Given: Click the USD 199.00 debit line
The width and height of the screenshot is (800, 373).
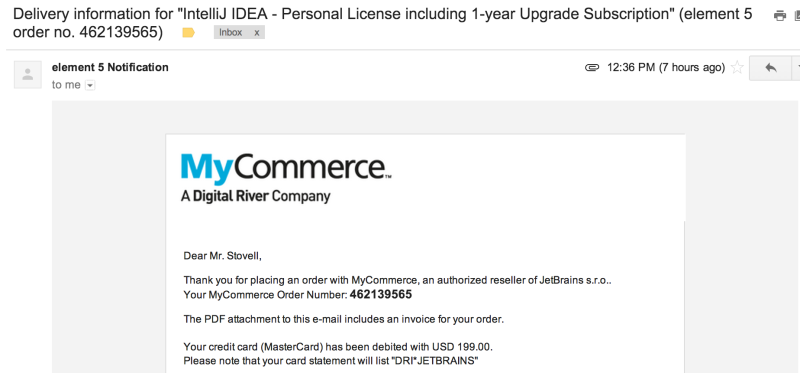Looking at the screenshot, I should (338, 347).
